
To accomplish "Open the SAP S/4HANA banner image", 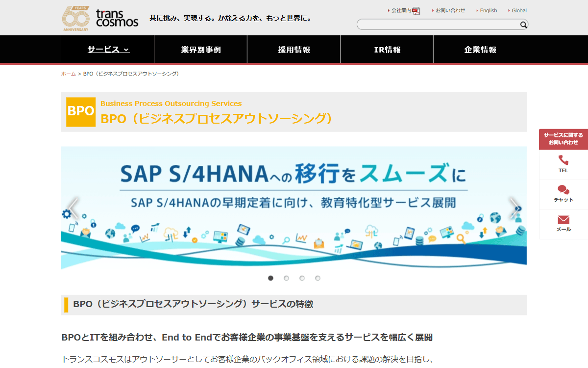I will pos(294,208).
